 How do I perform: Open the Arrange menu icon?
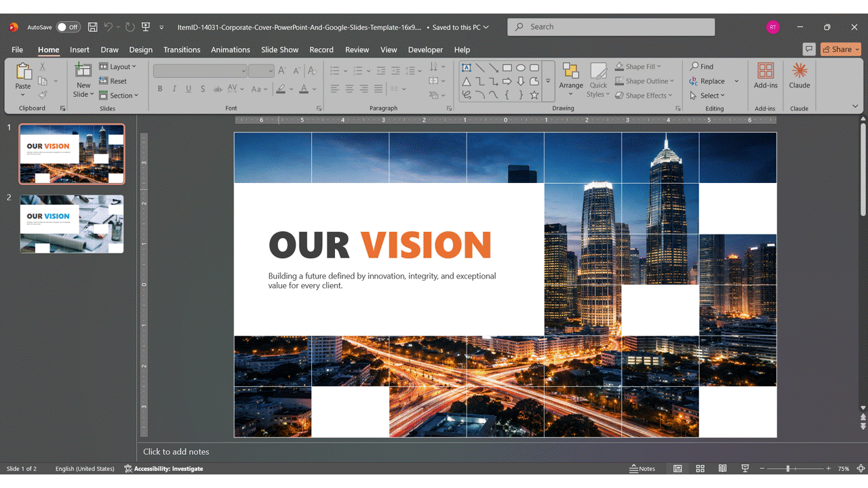point(571,72)
